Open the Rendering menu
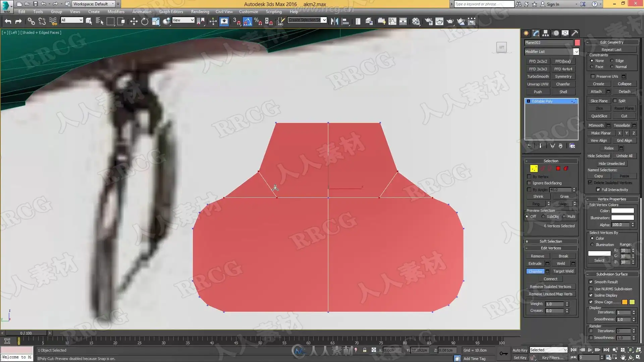 pyautogui.click(x=200, y=11)
